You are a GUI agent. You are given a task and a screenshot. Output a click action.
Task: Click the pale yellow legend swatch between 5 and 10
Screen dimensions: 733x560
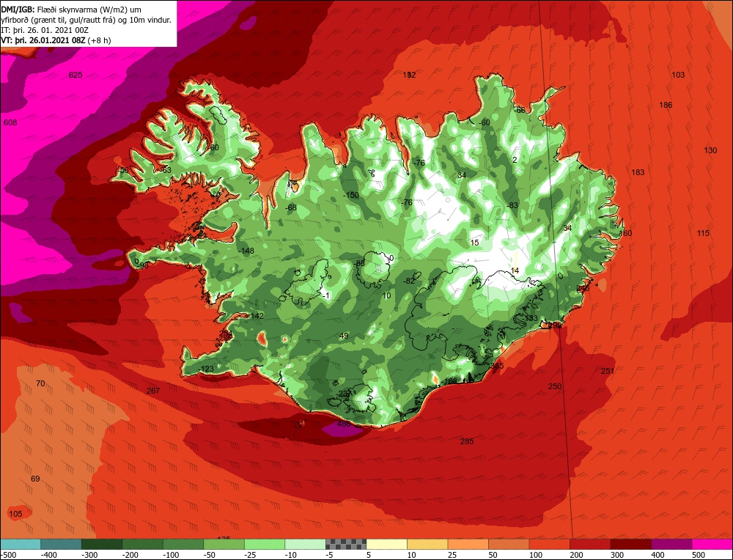[x=387, y=544]
